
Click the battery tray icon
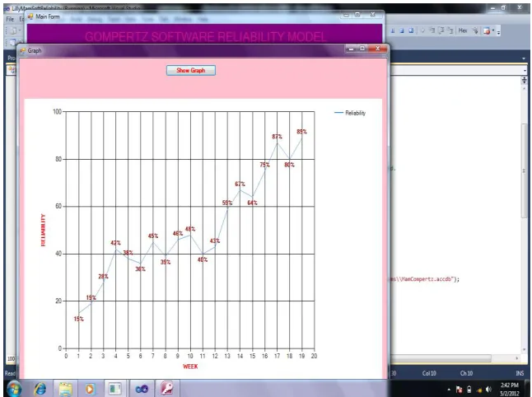tap(469, 390)
